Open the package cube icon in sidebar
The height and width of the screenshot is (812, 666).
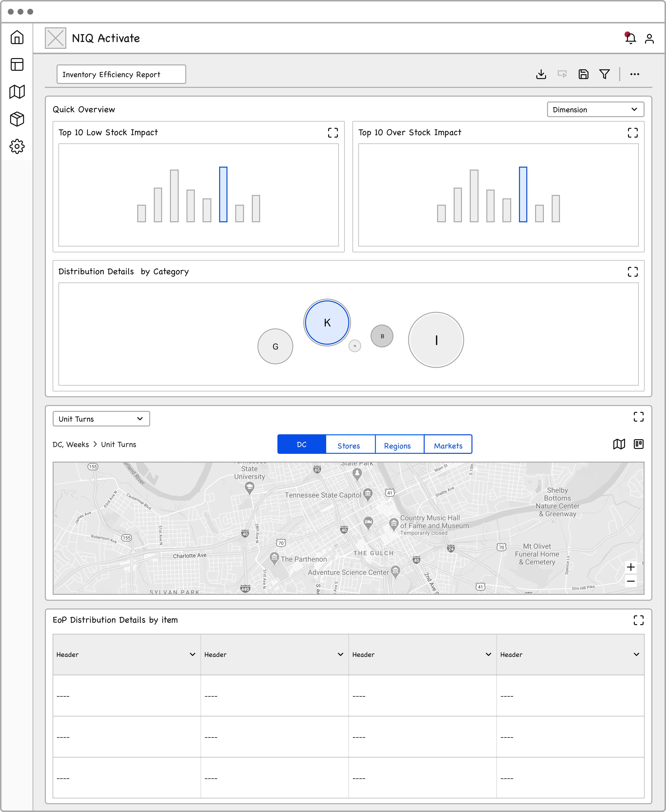point(17,119)
